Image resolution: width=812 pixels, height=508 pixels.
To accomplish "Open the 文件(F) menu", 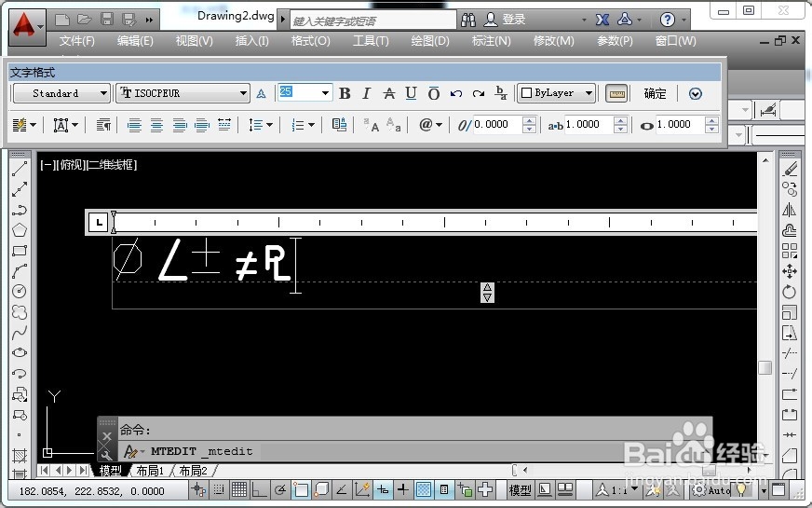I will [76, 40].
